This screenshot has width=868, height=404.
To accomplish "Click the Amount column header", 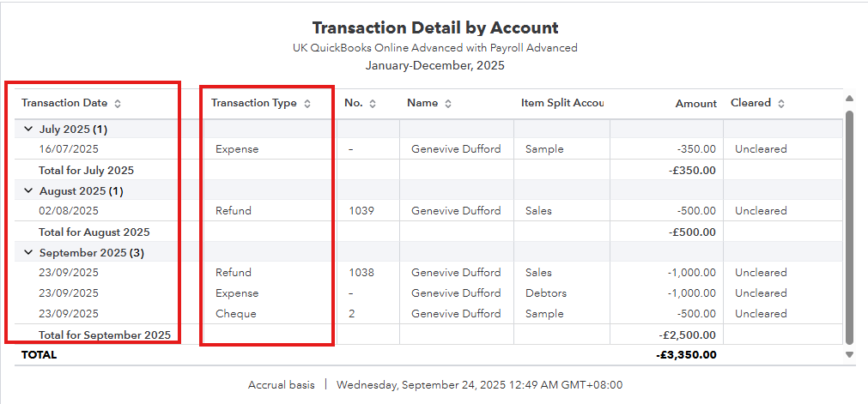I will 695,104.
